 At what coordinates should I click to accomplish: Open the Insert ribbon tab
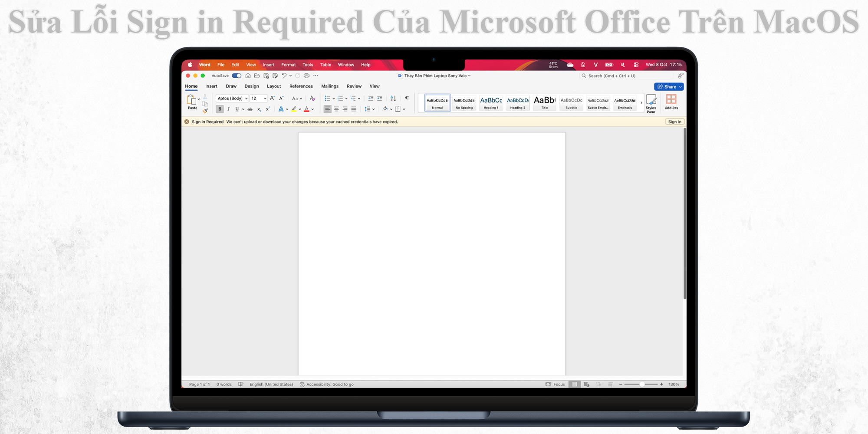pyautogui.click(x=211, y=86)
